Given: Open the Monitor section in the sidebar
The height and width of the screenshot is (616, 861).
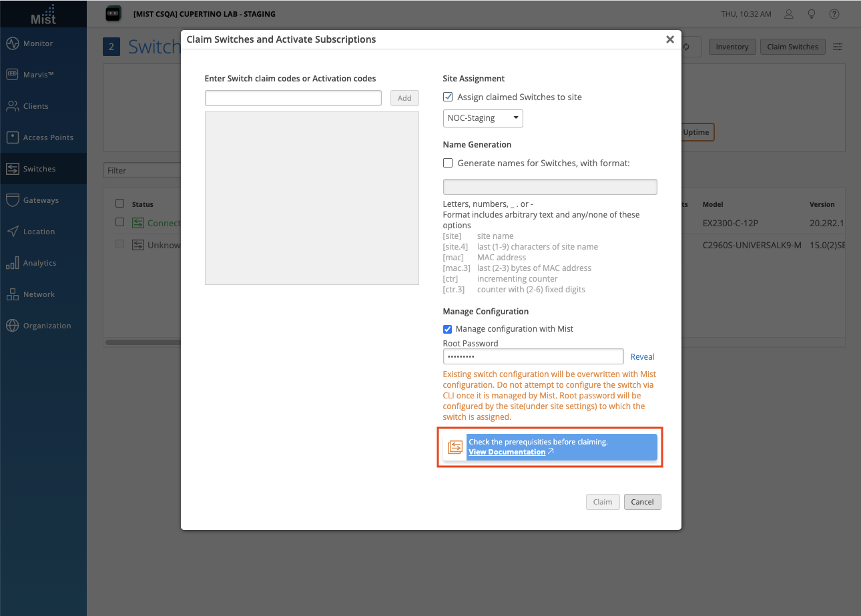Looking at the screenshot, I should click(43, 43).
